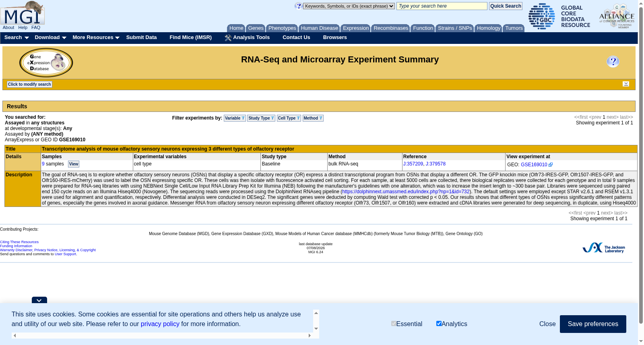Open the privacy policy link in cookie banner
The image size is (644, 345).
point(160,324)
